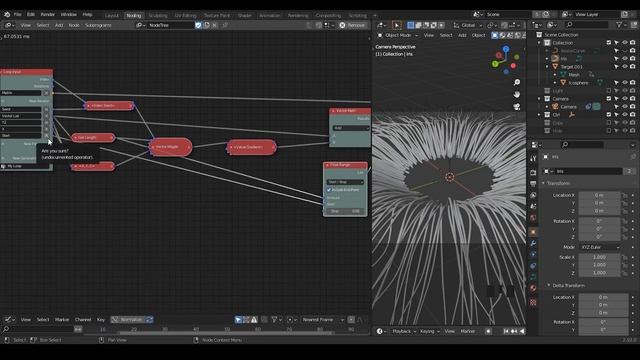Screen dimensions: 640x360
Task: Click the Get Length node
Action: tap(93, 138)
